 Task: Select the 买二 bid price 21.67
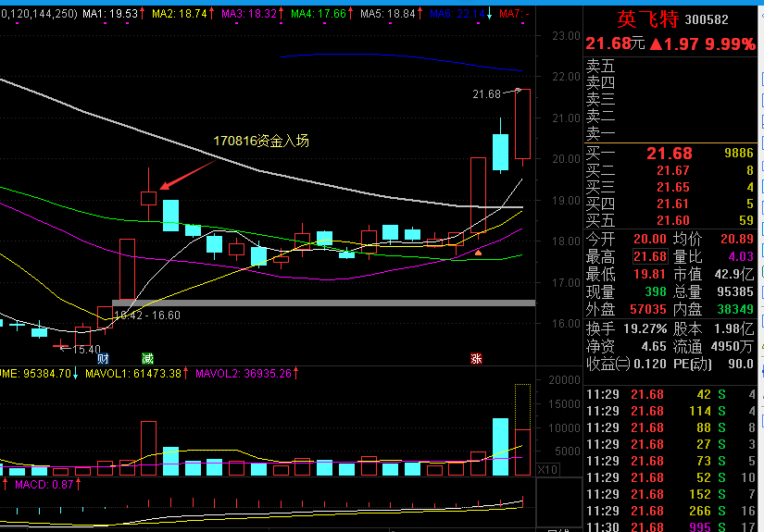click(673, 170)
